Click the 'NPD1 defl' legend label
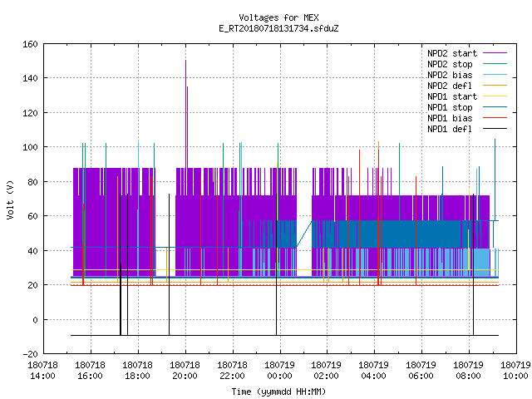Viewport: 532px width, 399px height. [x=450, y=130]
